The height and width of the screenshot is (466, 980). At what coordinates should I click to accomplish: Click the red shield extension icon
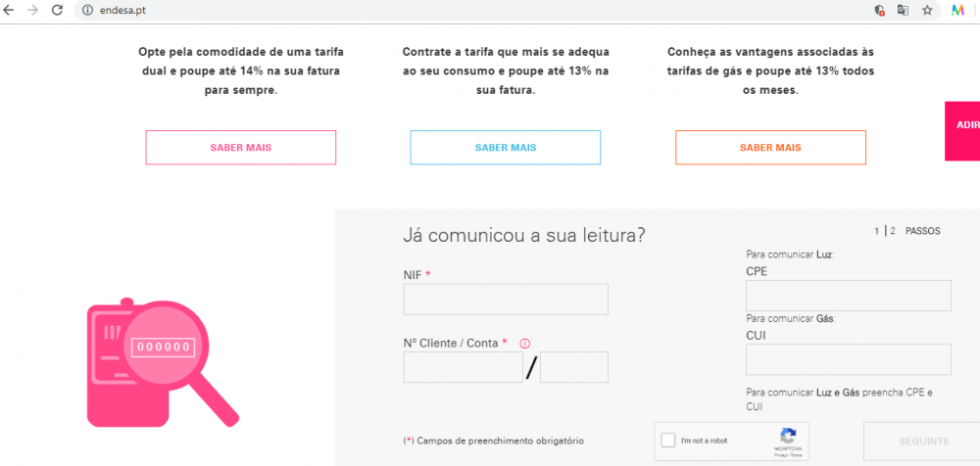pos(879,10)
